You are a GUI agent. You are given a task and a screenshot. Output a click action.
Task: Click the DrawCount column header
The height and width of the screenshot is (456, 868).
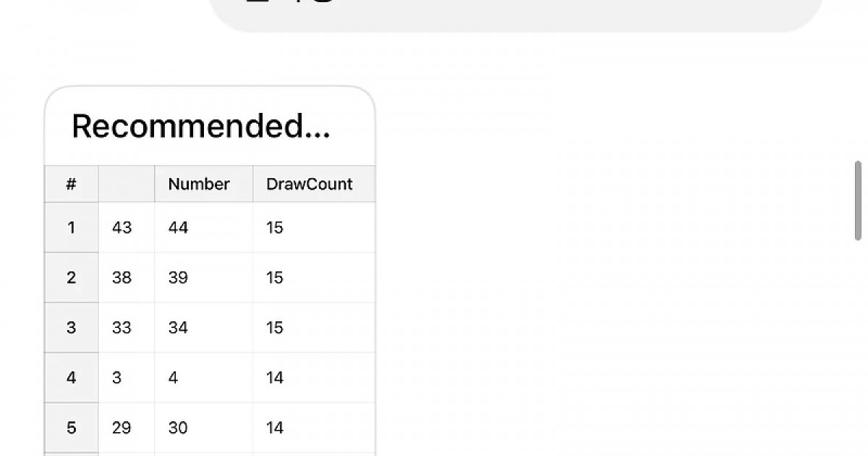(310, 184)
